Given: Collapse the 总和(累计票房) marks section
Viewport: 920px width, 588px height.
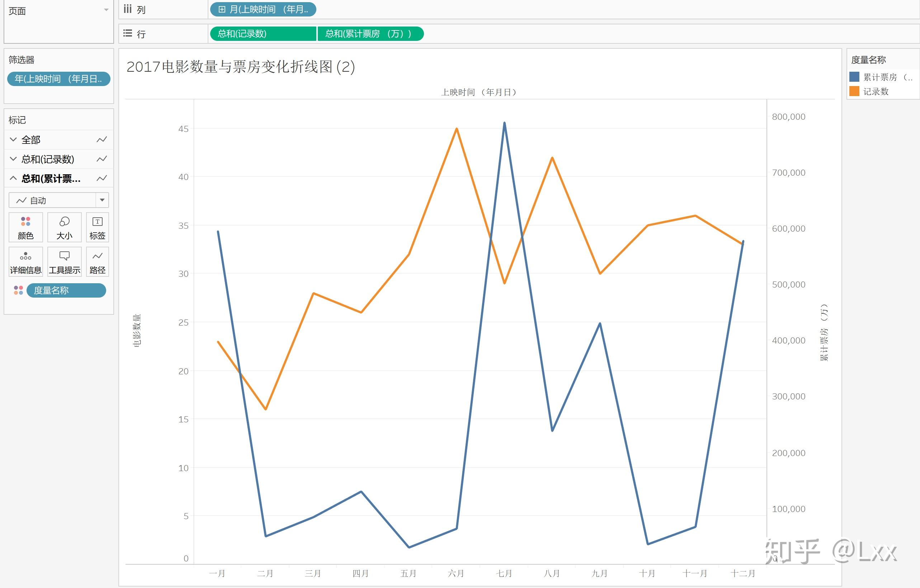Looking at the screenshot, I should 13,178.
